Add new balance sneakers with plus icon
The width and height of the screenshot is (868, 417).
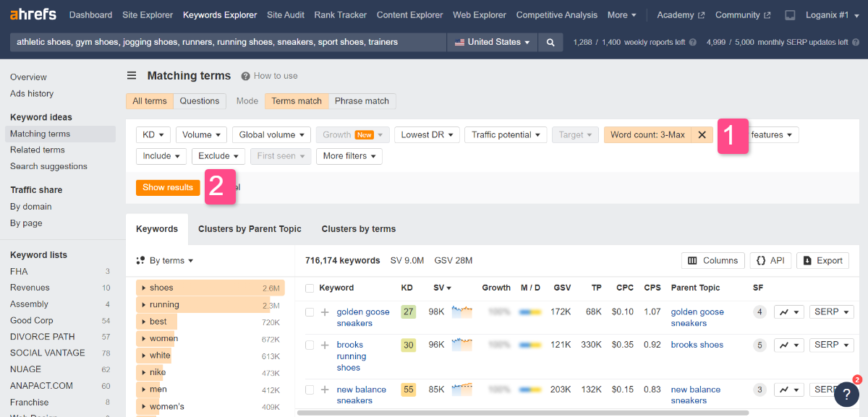325,390
